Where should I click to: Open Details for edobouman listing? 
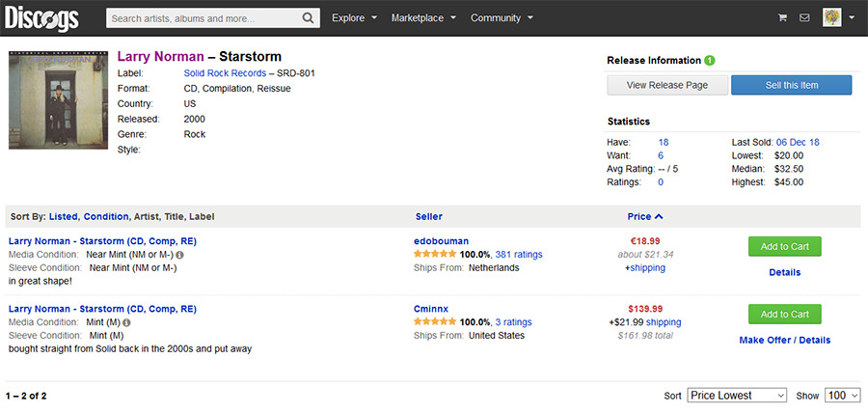coord(784,272)
